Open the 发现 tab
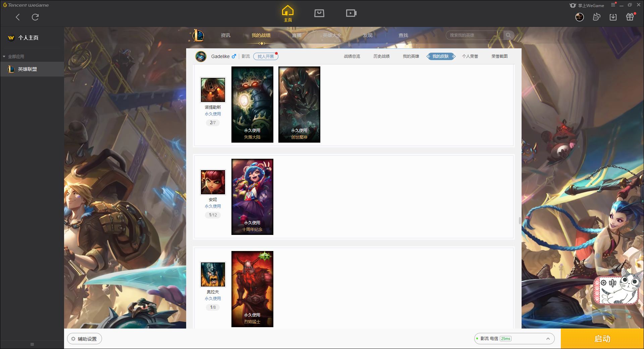 368,35
